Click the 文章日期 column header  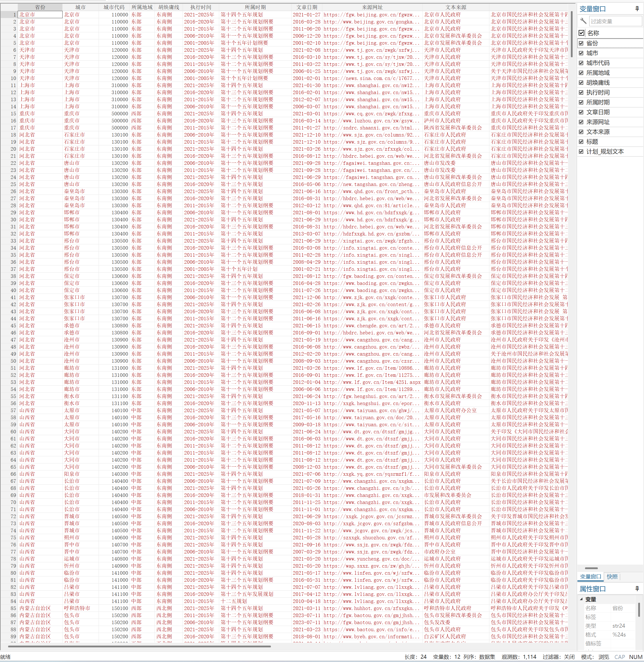306,7
